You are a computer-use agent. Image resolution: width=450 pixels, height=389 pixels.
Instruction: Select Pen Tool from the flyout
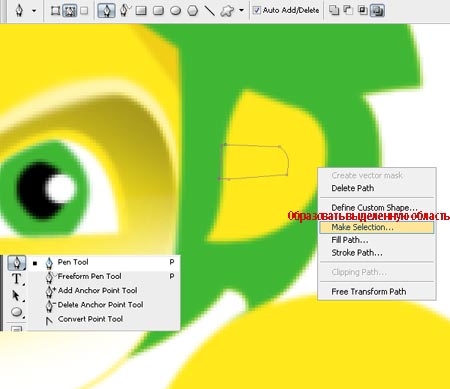pos(104,262)
